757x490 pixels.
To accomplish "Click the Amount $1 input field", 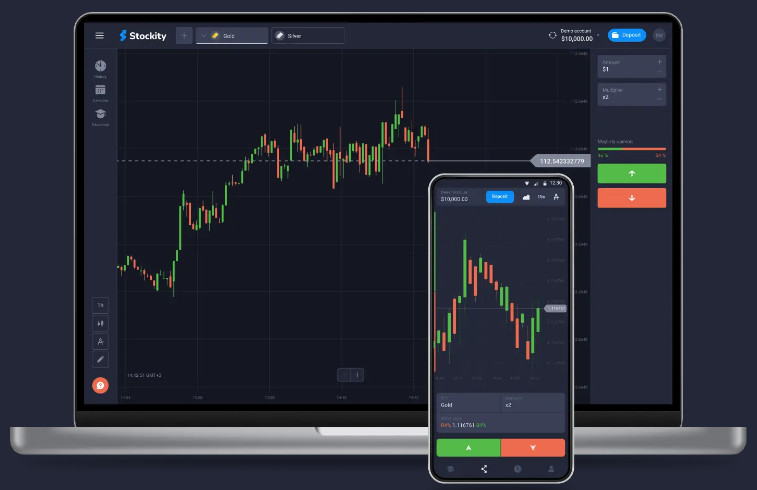I will click(x=631, y=66).
